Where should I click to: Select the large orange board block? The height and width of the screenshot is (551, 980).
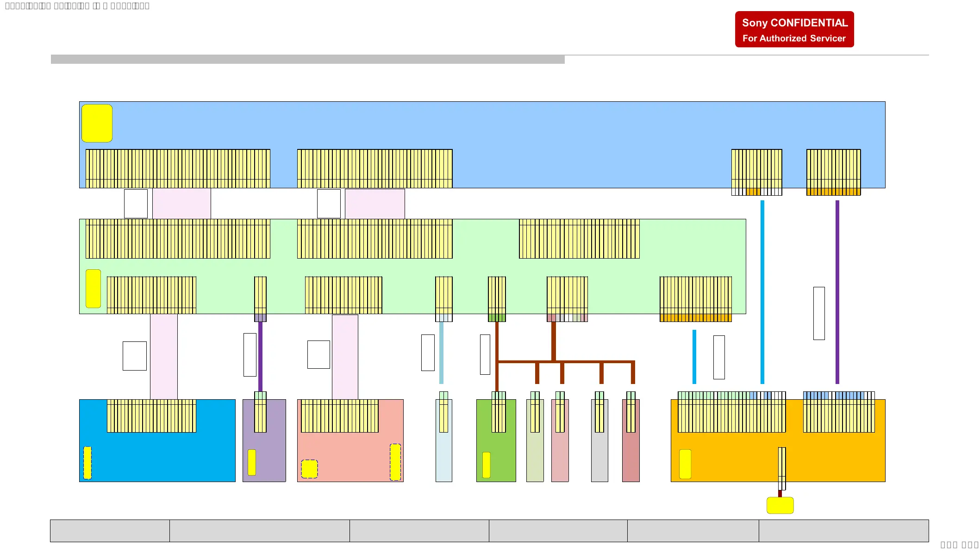click(x=778, y=440)
